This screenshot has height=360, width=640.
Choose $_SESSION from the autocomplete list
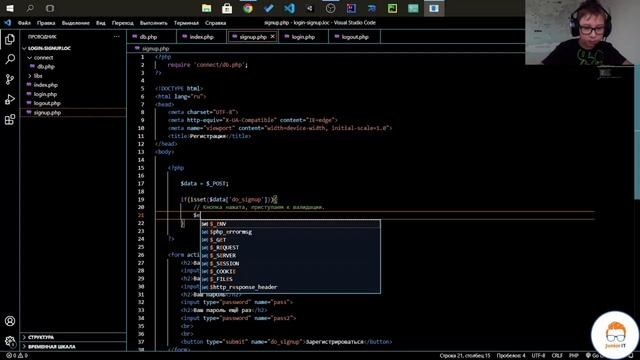(290, 264)
